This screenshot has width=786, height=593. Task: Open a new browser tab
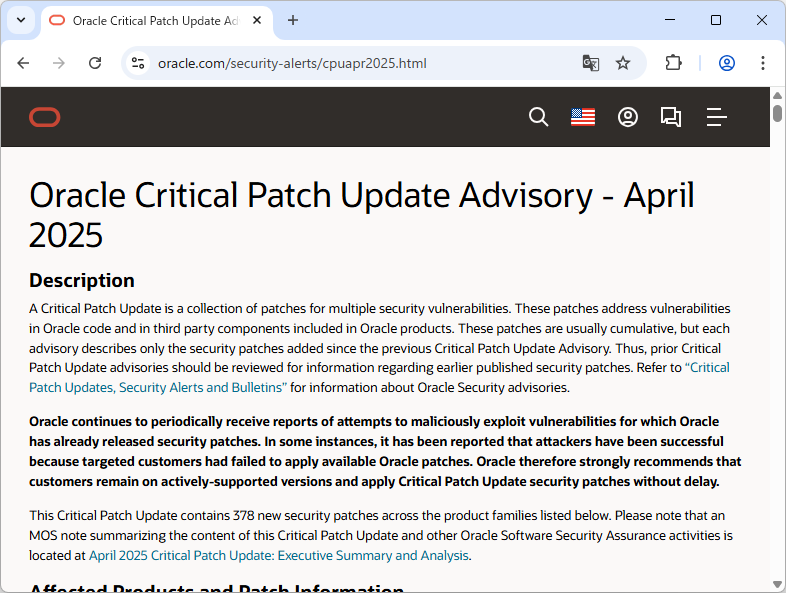(293, 21)
